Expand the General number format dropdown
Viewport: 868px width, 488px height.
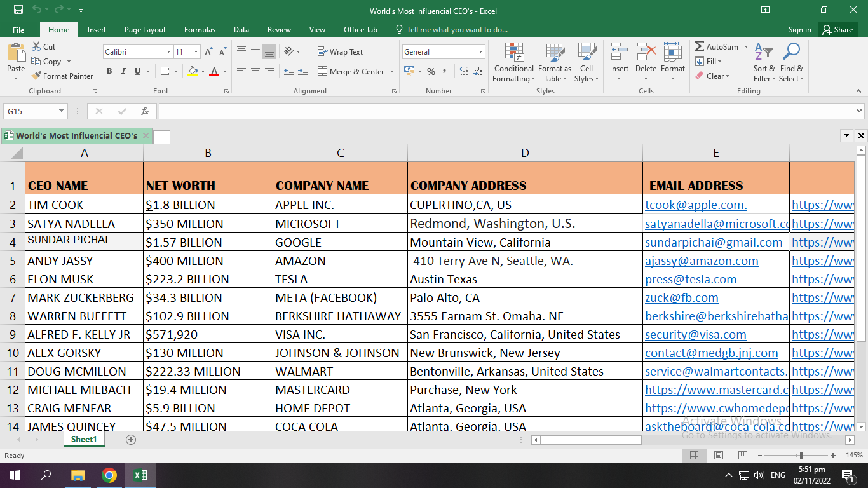[x=480, y=52]
